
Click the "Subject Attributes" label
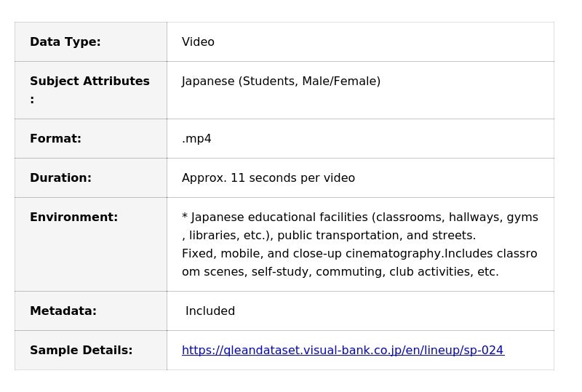pyautogui.click(x=89, y=81)
